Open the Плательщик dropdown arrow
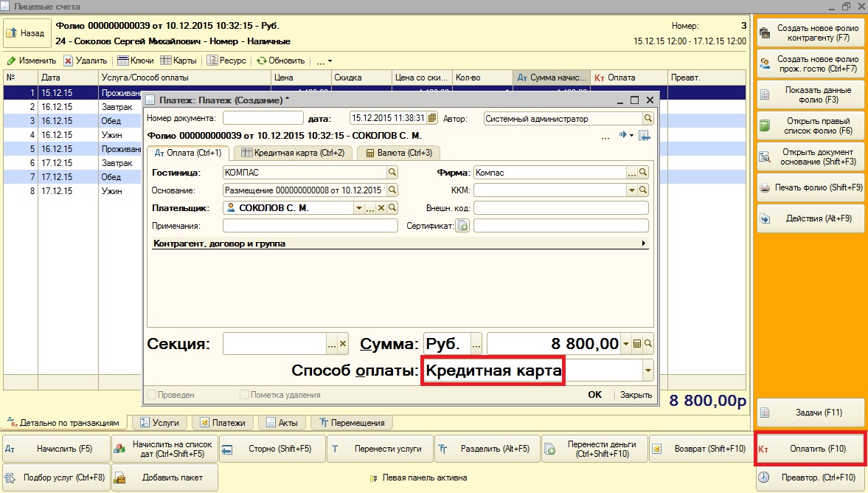 tap(358, 207)
